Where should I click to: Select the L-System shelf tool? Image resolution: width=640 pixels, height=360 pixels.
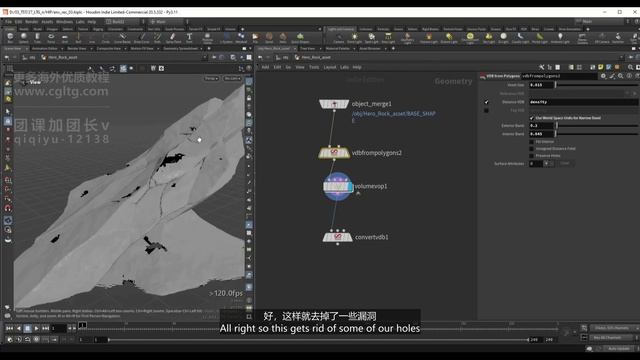click(x=226, y=38)
